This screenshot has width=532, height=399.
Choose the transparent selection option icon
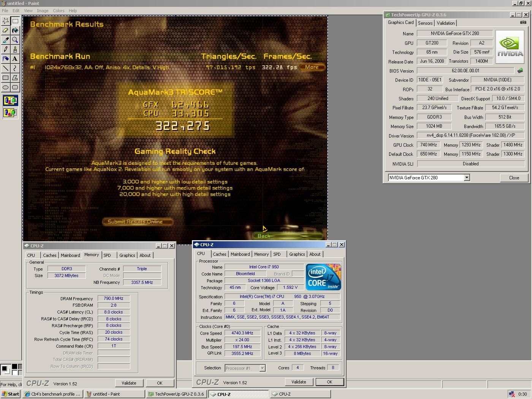pos(10,112)
